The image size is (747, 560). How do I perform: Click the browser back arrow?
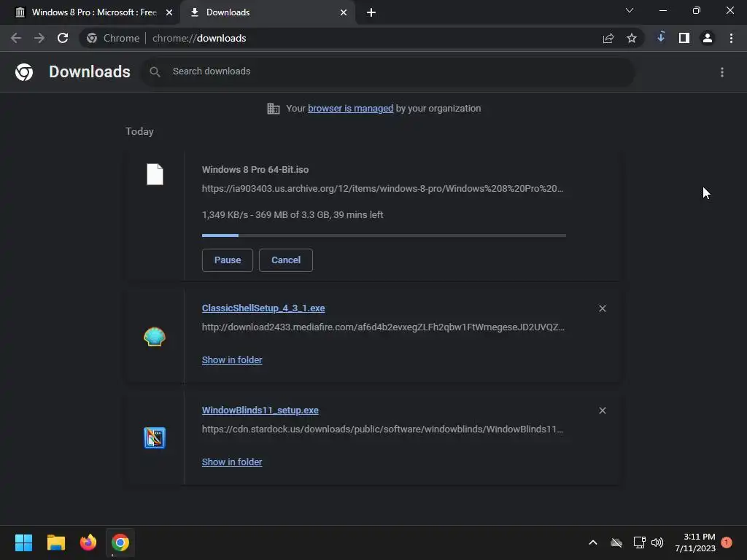point(16,38)
